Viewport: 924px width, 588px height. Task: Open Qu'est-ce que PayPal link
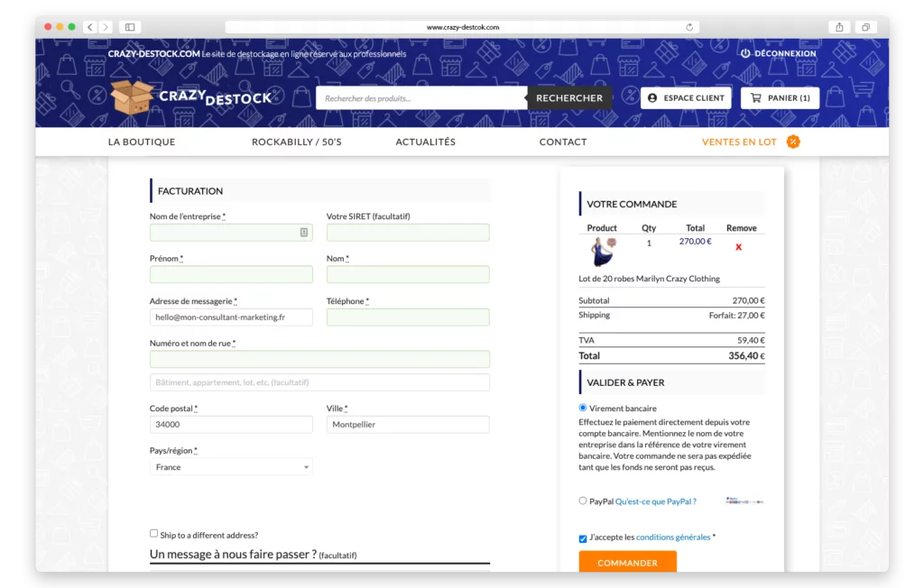click(656, 502)
